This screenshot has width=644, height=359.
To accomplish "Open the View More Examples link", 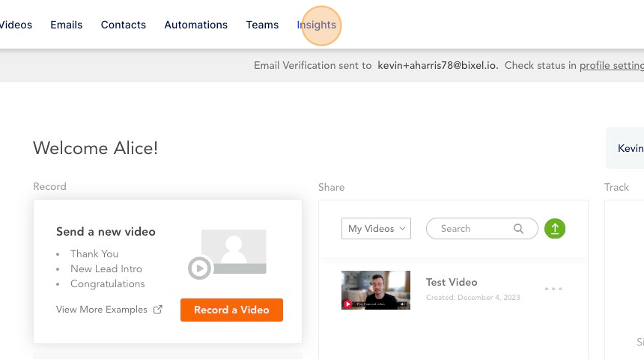I will (101, 310).
